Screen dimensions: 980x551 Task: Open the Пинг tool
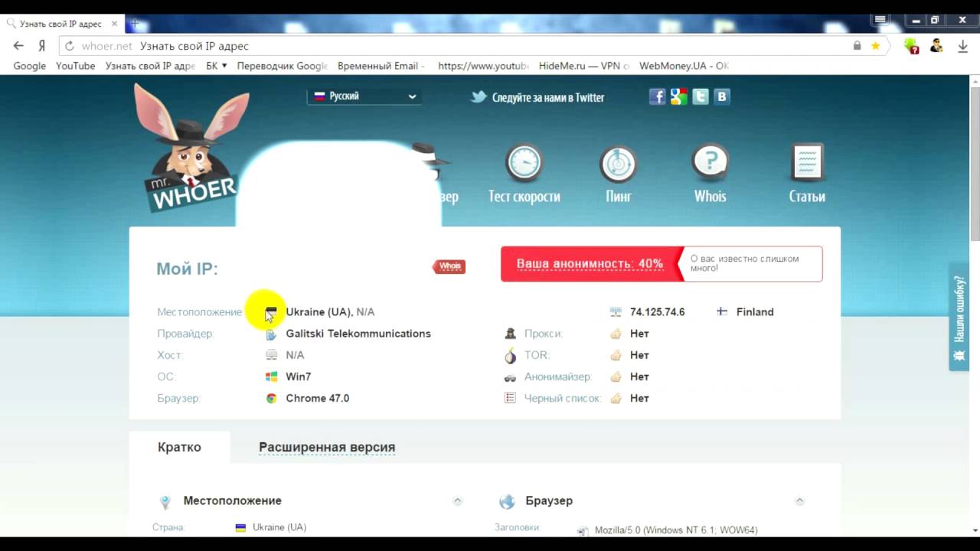tap(618, 174)
